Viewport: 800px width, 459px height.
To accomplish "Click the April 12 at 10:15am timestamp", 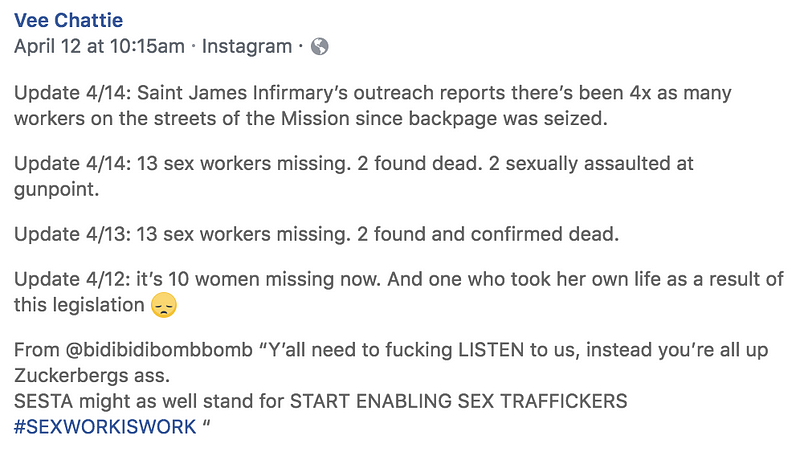I will [x=99, y=46].
